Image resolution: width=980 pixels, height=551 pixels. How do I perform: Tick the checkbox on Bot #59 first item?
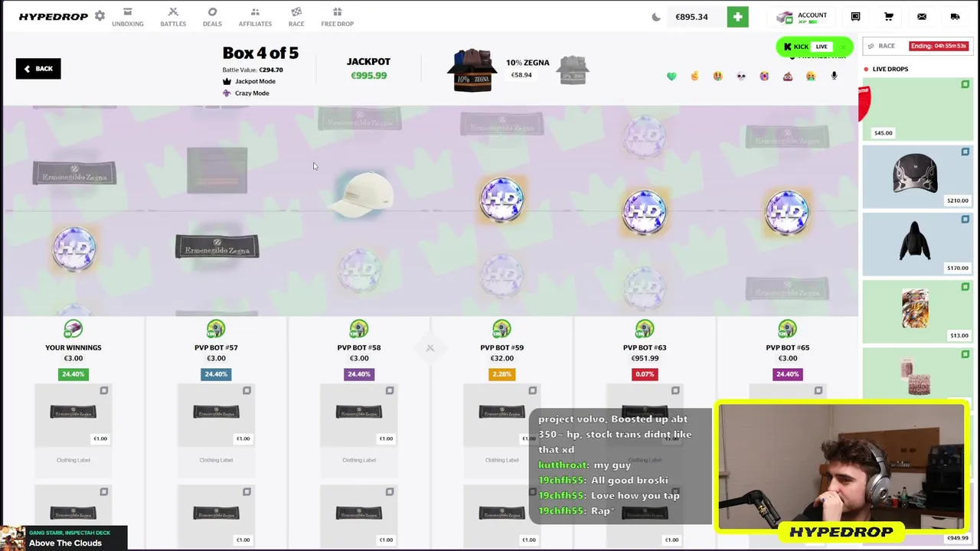[532, 391]
